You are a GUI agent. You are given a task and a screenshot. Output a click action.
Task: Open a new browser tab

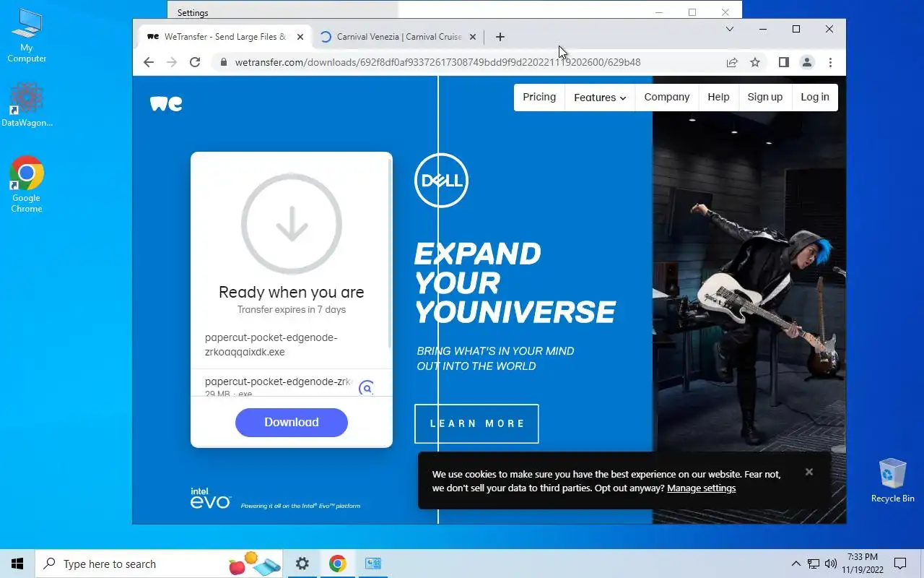(x=500, y=37)
